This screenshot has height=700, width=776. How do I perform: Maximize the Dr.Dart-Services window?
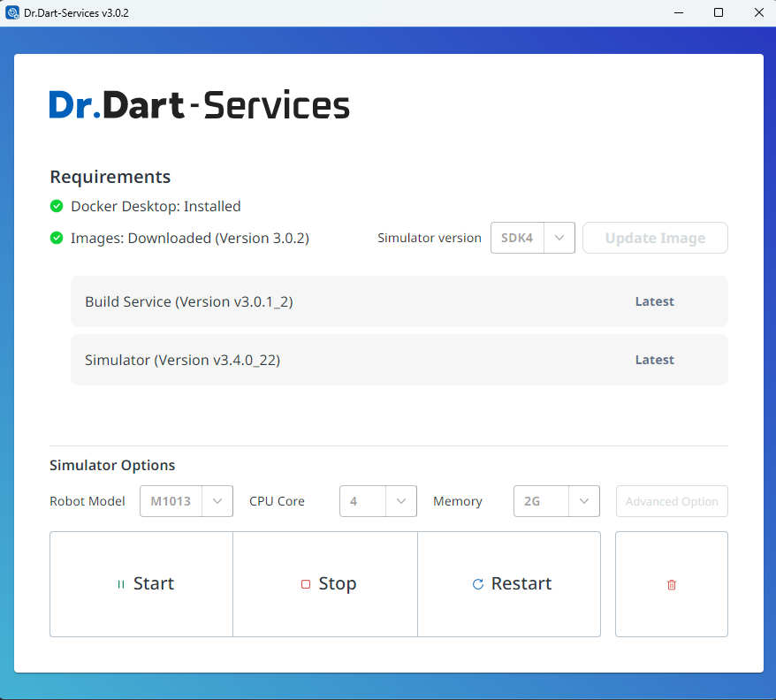coord(719,12)
